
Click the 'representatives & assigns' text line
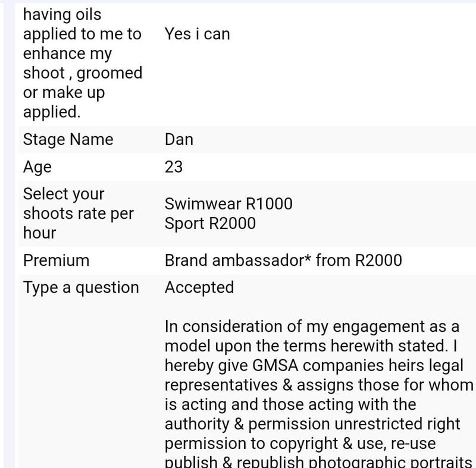tap(319, 385)
